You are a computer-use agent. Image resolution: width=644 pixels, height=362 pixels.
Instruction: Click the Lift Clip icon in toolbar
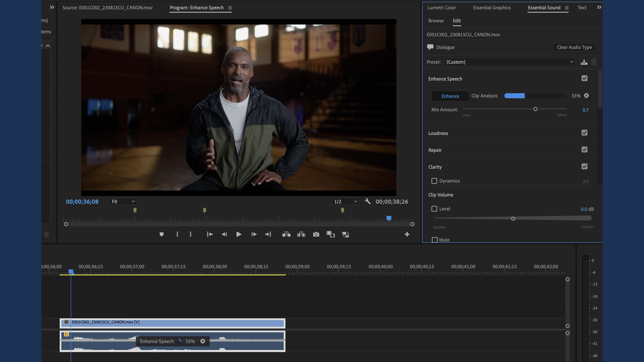click(286, 234)
